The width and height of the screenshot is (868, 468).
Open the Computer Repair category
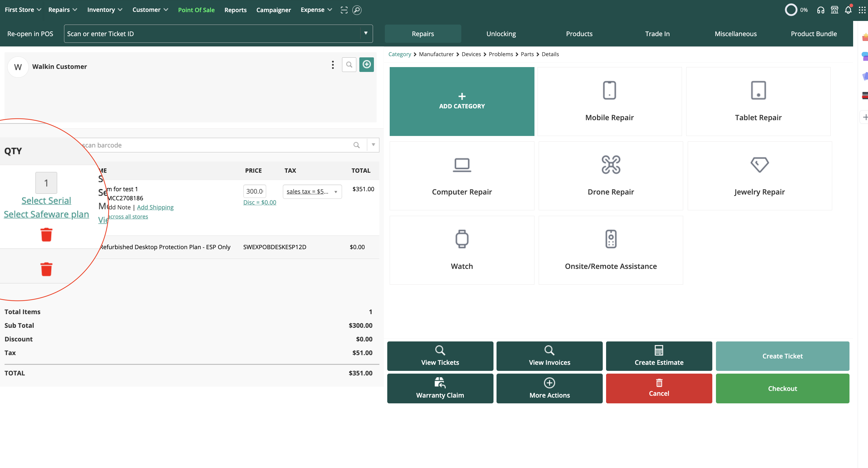click(462, 176)
